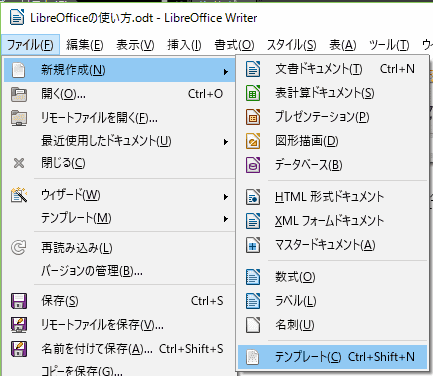Click the blank card icon beside 名刺(U)

(x=253, y=325)
